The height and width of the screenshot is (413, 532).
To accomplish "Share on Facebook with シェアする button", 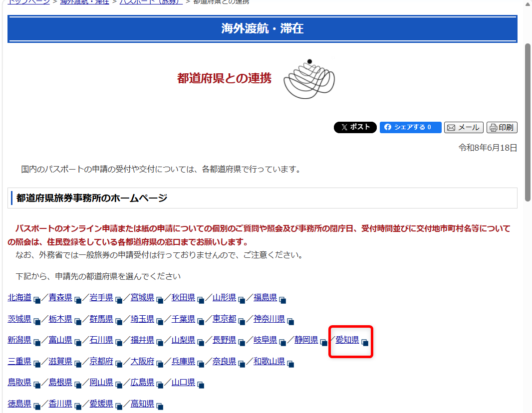I will 411,127.
